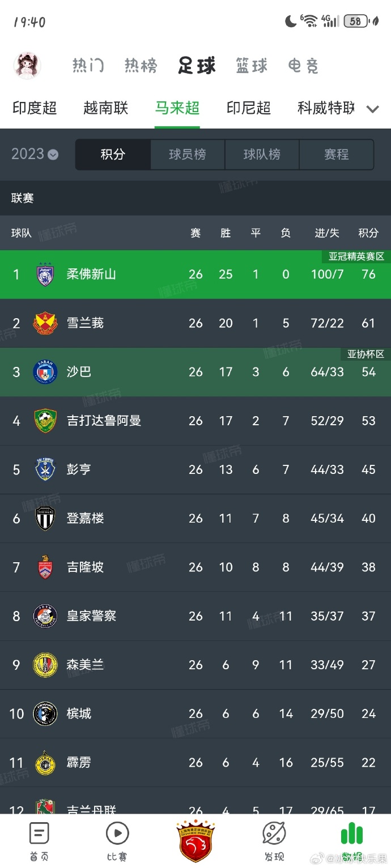Tap the 沙巴 club emblem

(x=46, y=372)
